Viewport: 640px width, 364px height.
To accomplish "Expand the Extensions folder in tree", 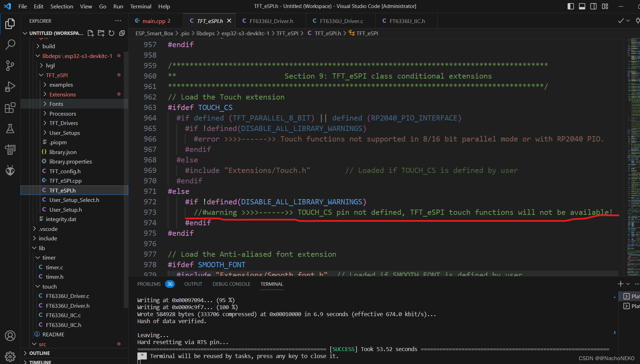I will coord(74,94).
